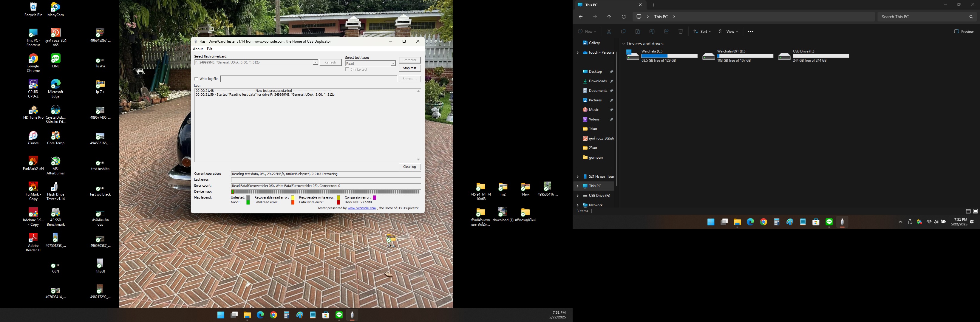Screen dimensions: 980x322
Task: Select the hdclone Copy desktop icon
Action: coord(33,217)
